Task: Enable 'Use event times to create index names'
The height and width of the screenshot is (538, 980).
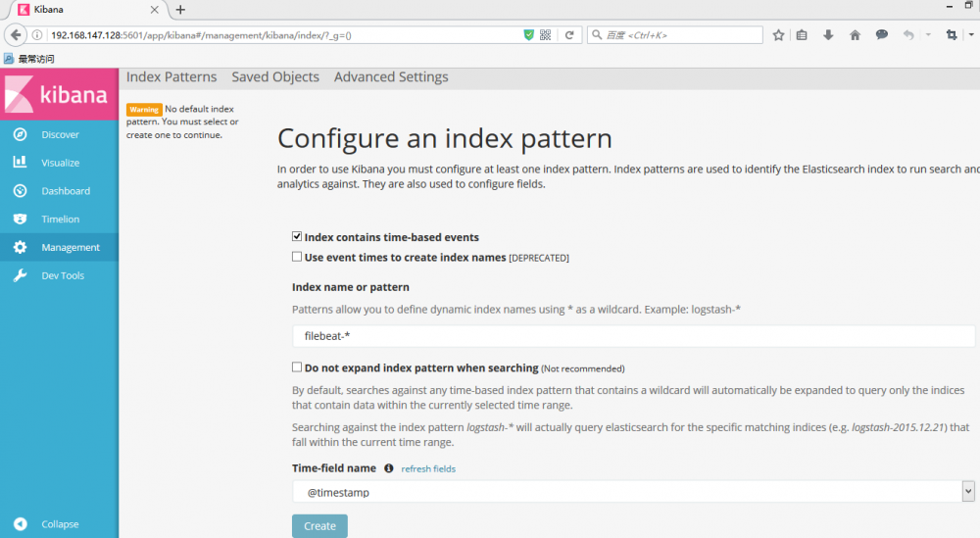Action: click(297, 258)
